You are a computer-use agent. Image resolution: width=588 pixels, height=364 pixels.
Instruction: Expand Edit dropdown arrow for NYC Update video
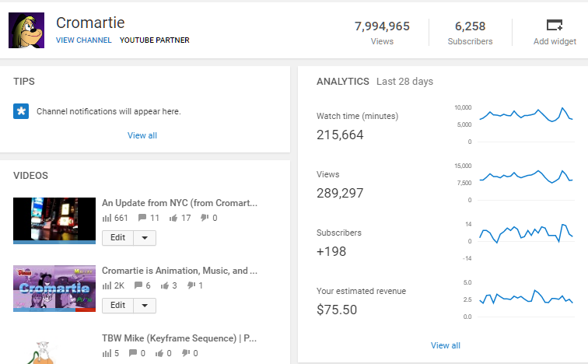click(145, 238)
